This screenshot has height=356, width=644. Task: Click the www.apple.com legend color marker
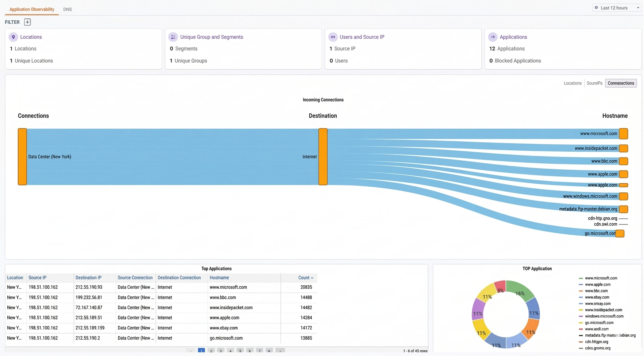(581, 284)
